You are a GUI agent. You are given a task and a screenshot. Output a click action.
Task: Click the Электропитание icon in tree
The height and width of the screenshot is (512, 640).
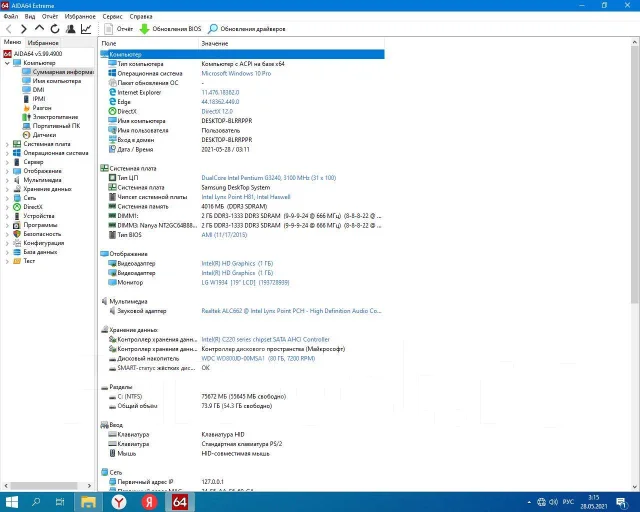pos(27,117)
